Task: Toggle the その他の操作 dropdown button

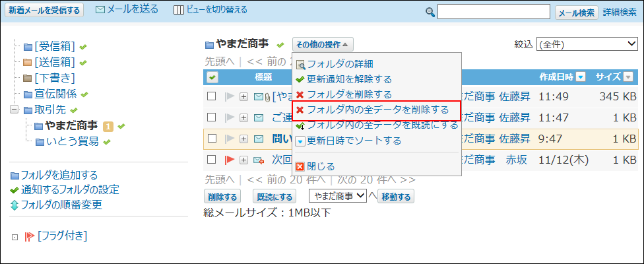Action: 323,45
